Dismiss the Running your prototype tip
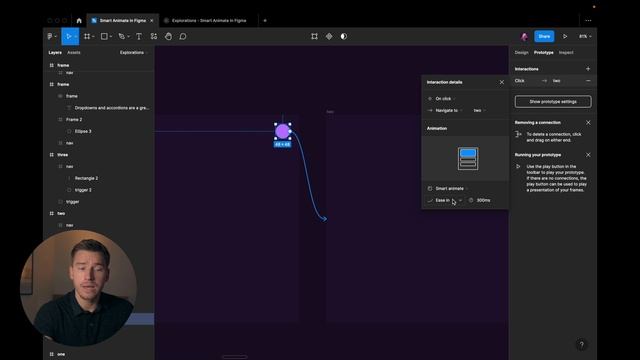 point(588,155)
